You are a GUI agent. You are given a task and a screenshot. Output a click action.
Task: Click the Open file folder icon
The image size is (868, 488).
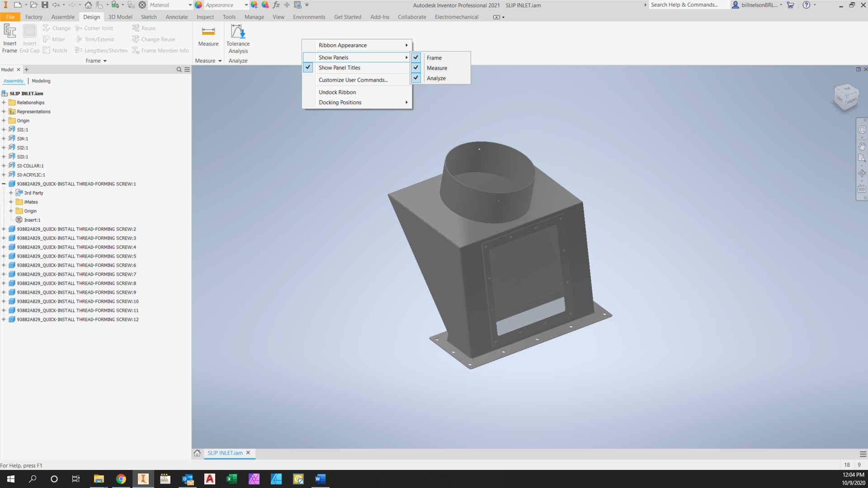pyautogui.click(x=33, y=5)
